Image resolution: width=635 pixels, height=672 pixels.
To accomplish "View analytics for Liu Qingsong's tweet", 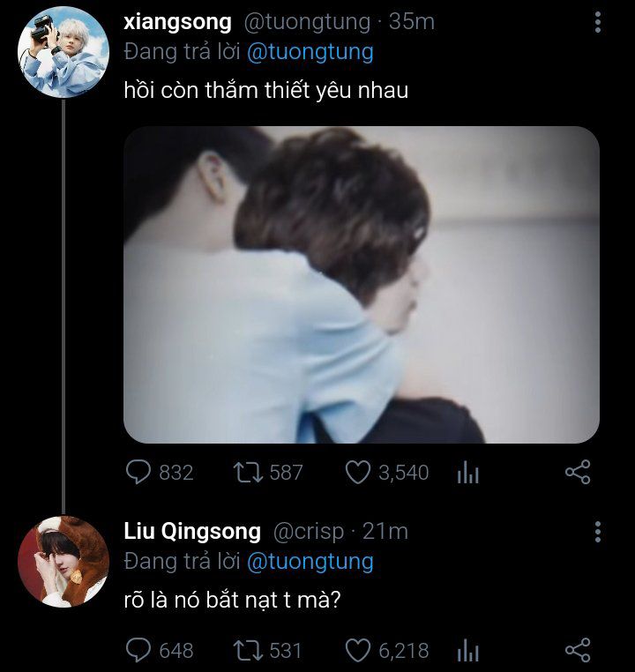I will pyautogui.click(x=467, y=652).
